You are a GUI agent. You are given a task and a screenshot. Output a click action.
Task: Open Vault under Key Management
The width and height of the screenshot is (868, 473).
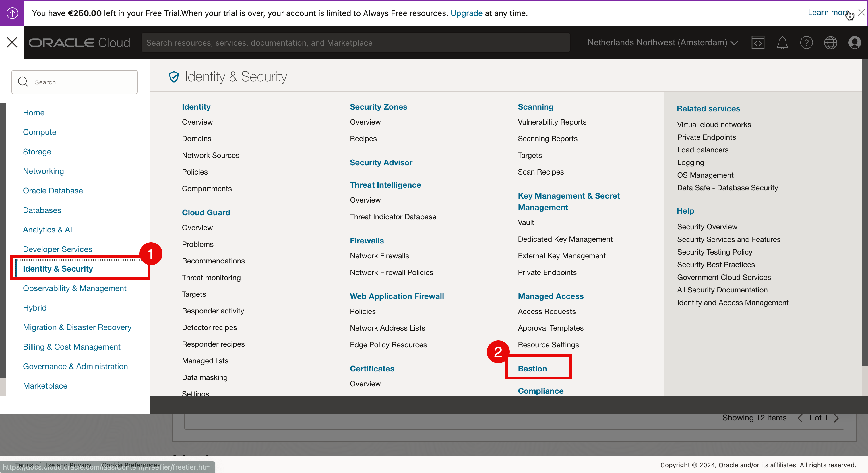[526, 222]
